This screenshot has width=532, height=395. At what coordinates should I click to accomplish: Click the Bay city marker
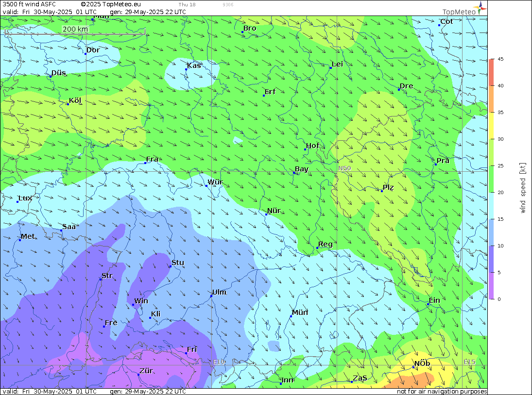[x=294, y=173]
